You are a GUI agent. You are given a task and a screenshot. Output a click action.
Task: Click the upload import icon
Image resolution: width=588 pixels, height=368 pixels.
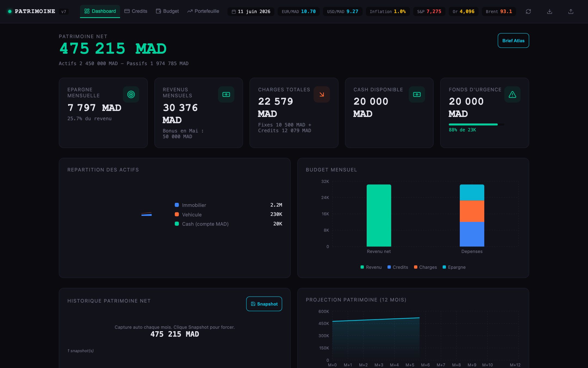click(571, 11)
